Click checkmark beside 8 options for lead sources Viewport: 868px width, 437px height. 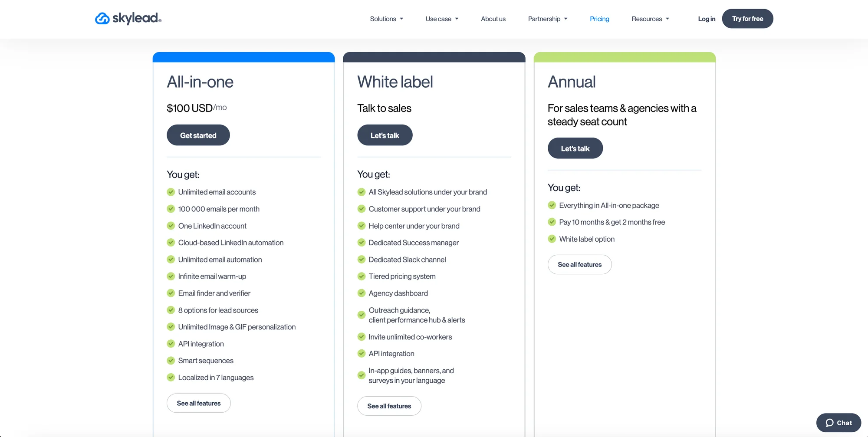(x=171, y=310)
